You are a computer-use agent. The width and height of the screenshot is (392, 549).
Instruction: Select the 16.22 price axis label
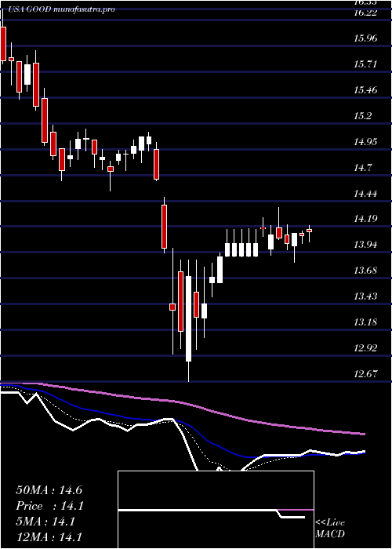point(366,13)
